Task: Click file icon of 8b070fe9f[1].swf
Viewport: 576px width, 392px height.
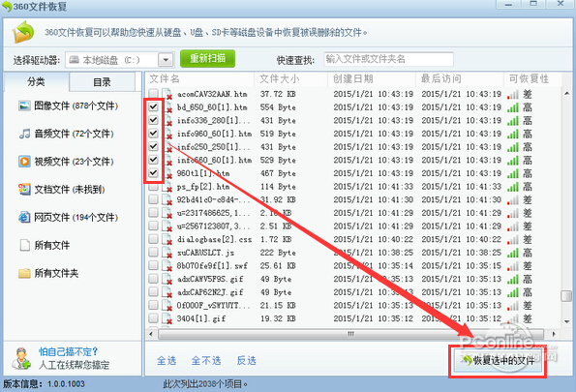Action: 167,266
